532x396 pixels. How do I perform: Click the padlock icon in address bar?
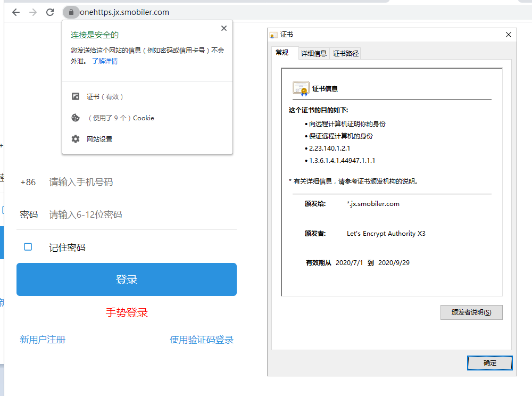(x=71, y=12)
